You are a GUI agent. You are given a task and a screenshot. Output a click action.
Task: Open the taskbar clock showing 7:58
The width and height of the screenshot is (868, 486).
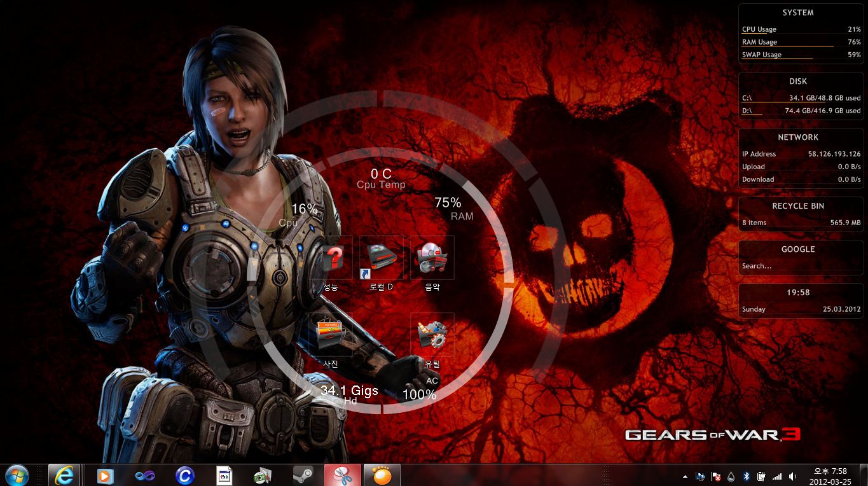pyautogui.click(x=830, y=476)
